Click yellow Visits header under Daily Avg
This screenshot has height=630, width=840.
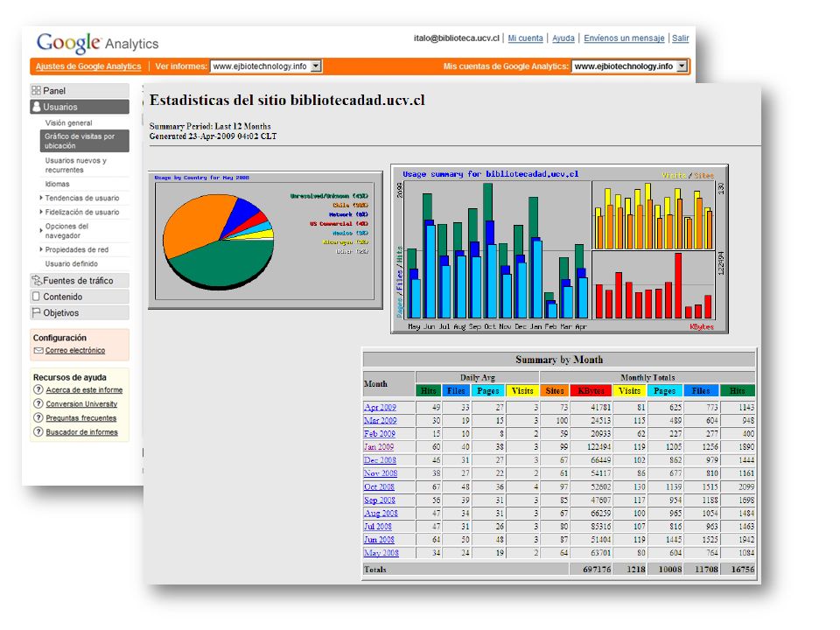click(x=521, y=390)
